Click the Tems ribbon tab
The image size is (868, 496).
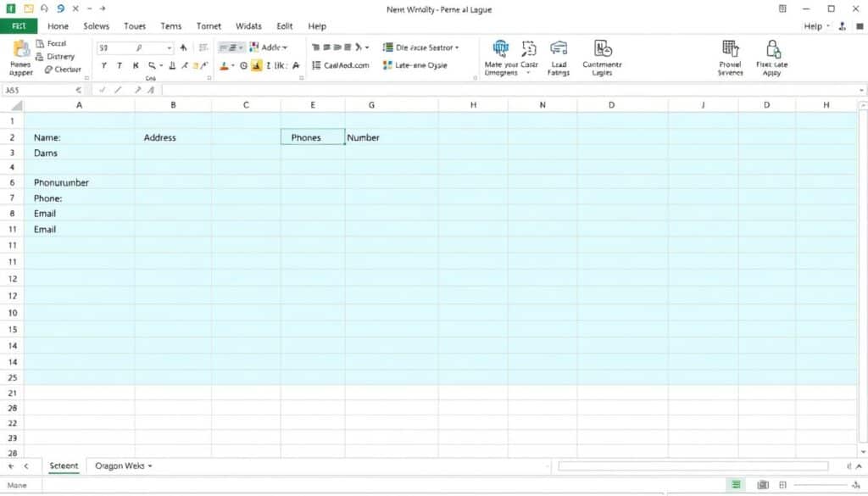point(171,26)
